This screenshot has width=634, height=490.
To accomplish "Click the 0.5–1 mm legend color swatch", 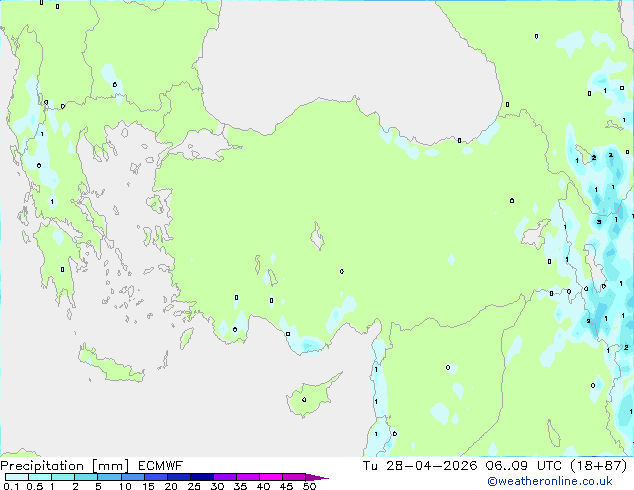I will pyautogui.click(x=40, y=477).
